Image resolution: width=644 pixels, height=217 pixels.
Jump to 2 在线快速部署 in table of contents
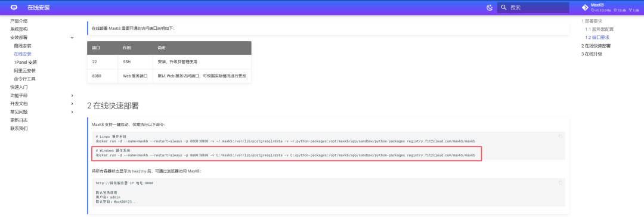596,46
